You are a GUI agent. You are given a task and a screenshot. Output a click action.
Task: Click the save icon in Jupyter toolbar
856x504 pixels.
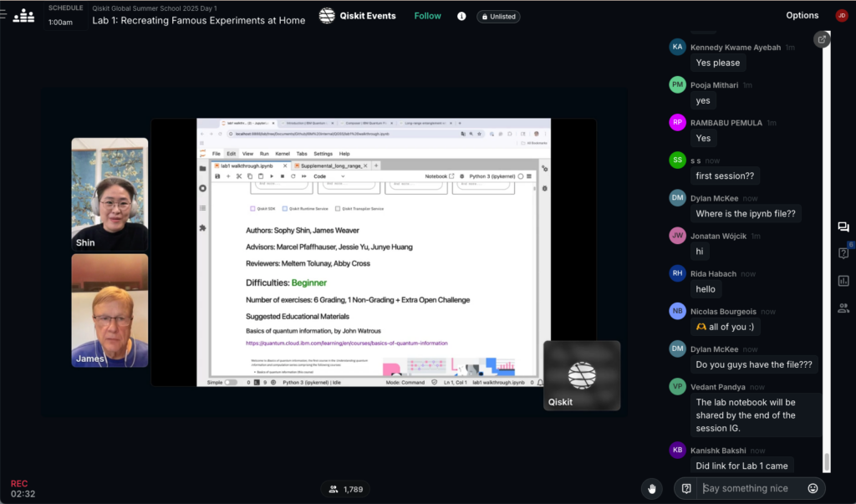[217, 176]
